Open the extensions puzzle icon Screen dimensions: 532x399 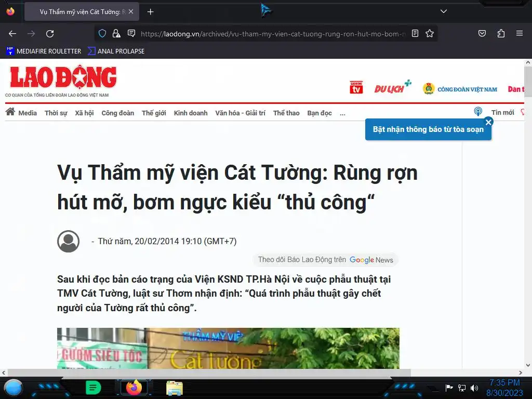[501, 33]
